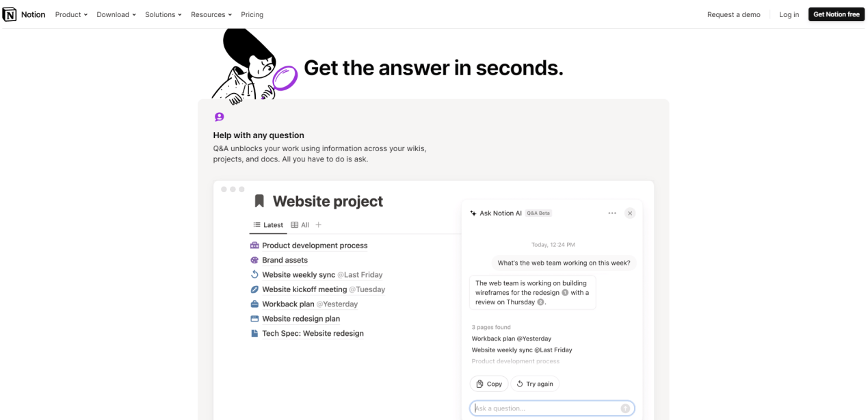Open the three-dot menu in Ask Notion AI

[612, 213]
